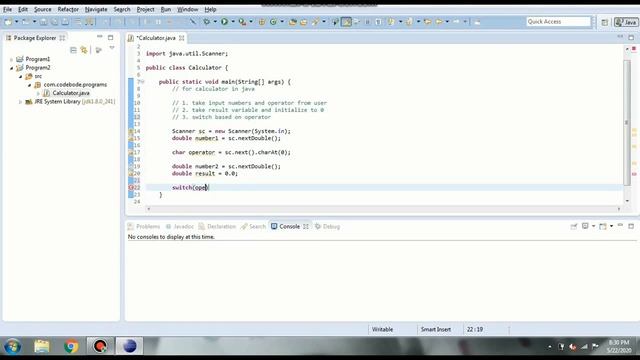Click the warning marker on line 14
640x360 pixels.
pos(131,131)
